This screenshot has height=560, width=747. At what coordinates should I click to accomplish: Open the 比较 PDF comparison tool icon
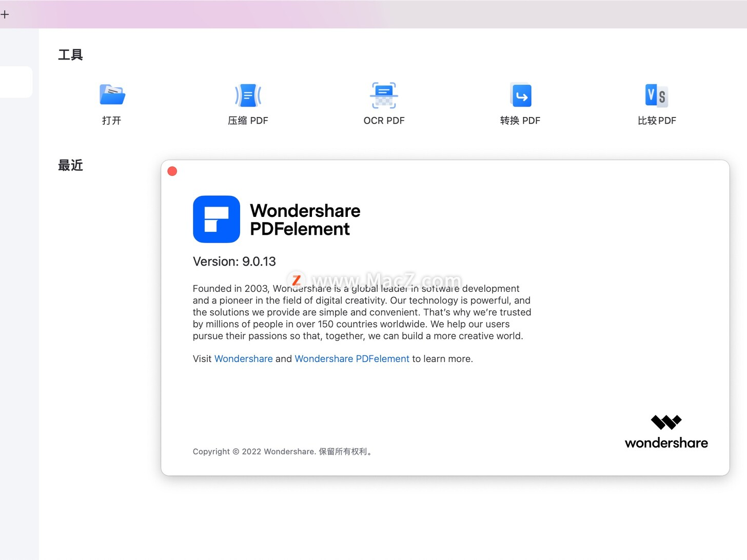coord(657,95)
